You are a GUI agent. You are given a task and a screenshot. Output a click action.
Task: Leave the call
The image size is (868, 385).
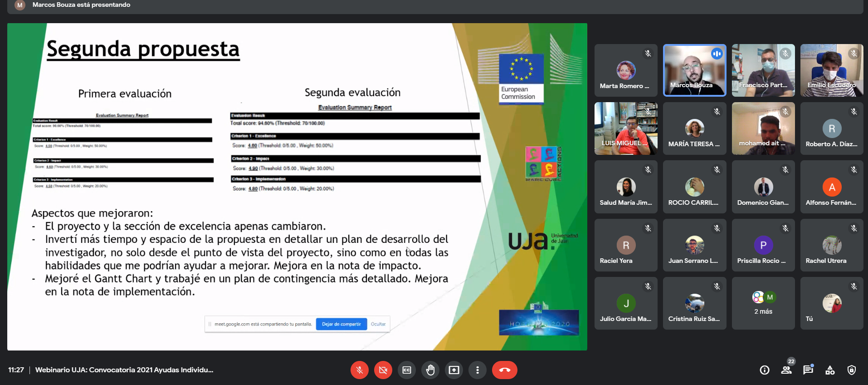pos(504,370)
